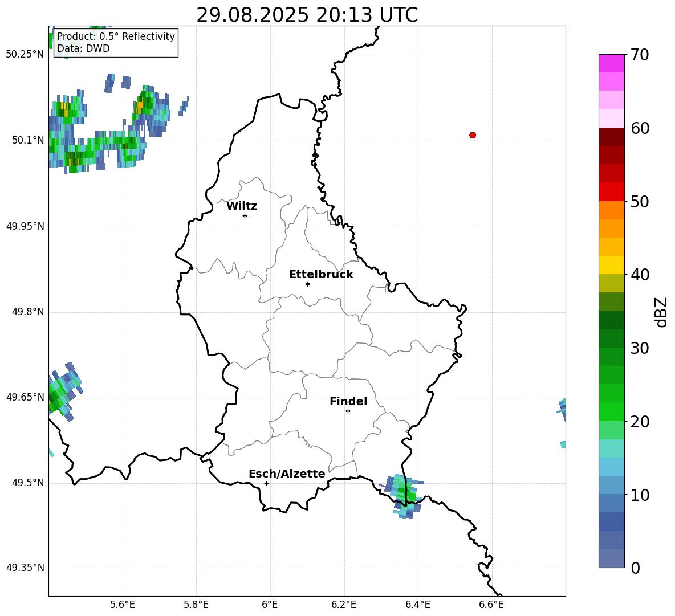
Task: Click the 49.8°N latitude tick label
Action: (x=28, y=312)
